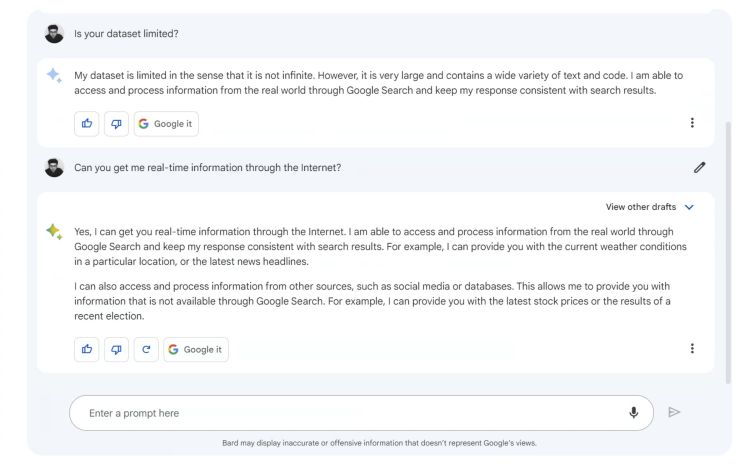Screen dimensions: 750x464
Task: Regenerate the second response
Action: tap(146, 349)
